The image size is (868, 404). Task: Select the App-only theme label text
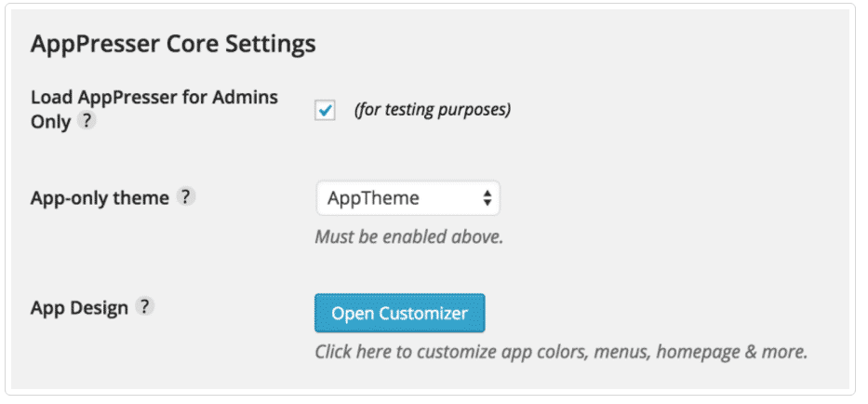[100, 198]
